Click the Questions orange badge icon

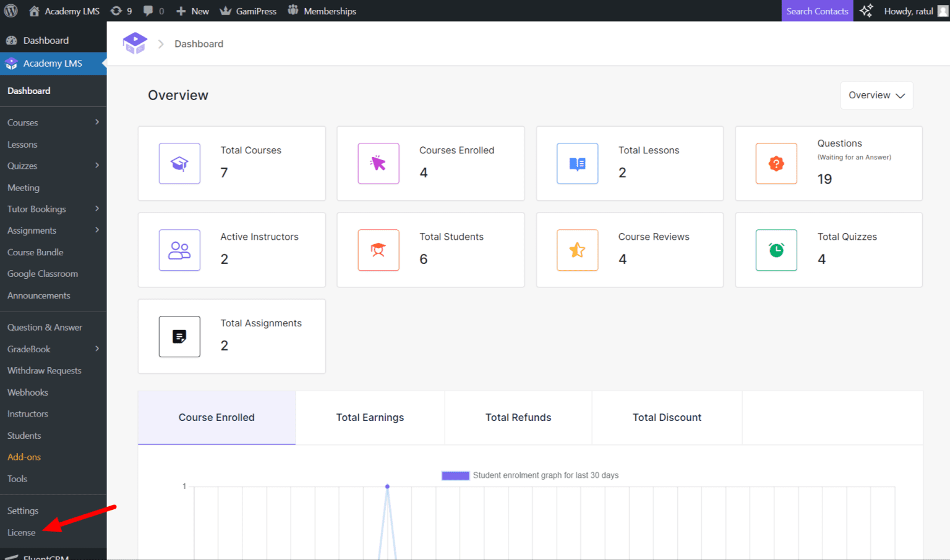(x=776, y=164)
